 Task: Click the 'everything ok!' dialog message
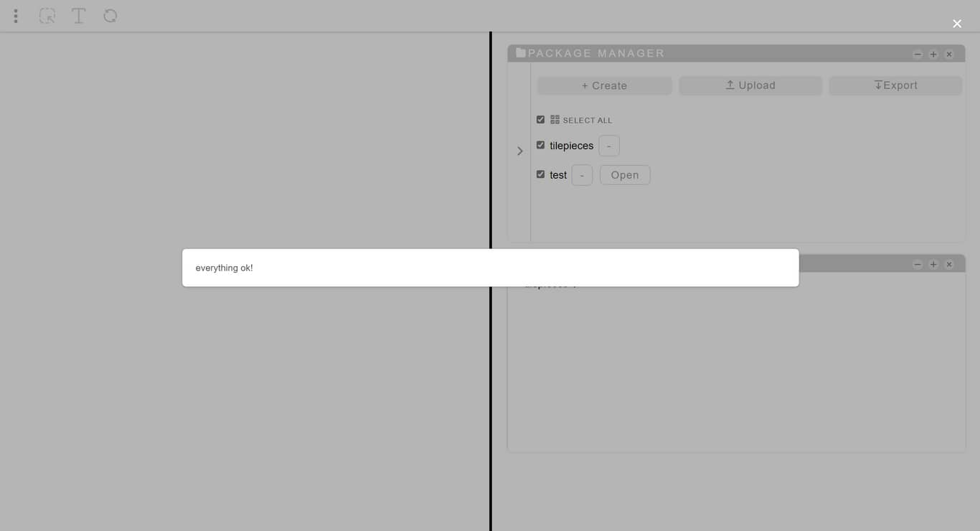[224, 268]
